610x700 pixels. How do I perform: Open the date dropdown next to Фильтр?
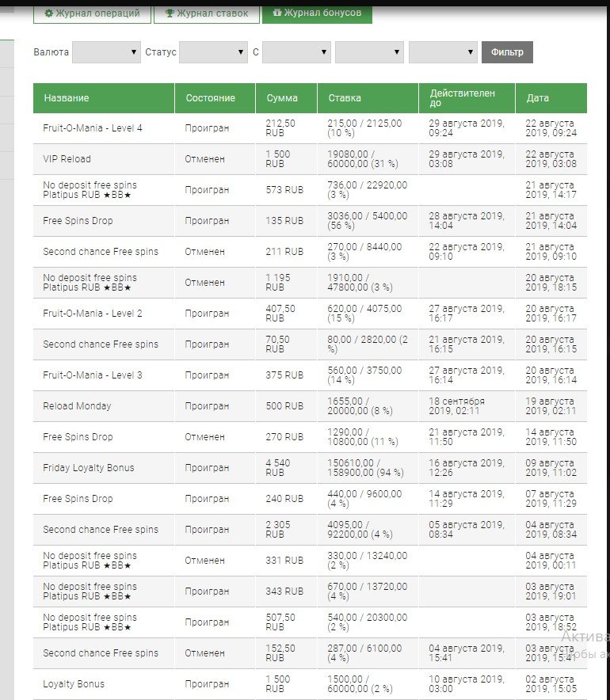[443, 52]
